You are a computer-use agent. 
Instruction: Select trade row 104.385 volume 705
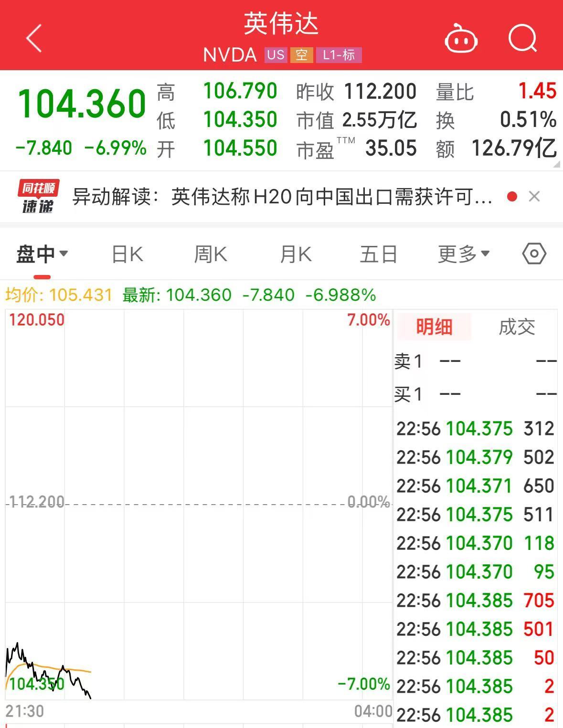click(476, 600)
